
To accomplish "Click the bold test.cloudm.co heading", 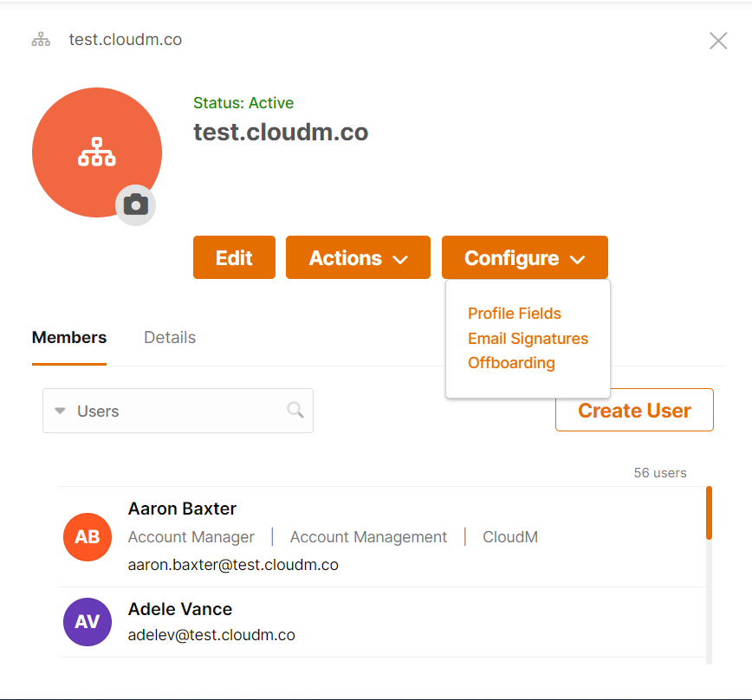I will [281, 133].
